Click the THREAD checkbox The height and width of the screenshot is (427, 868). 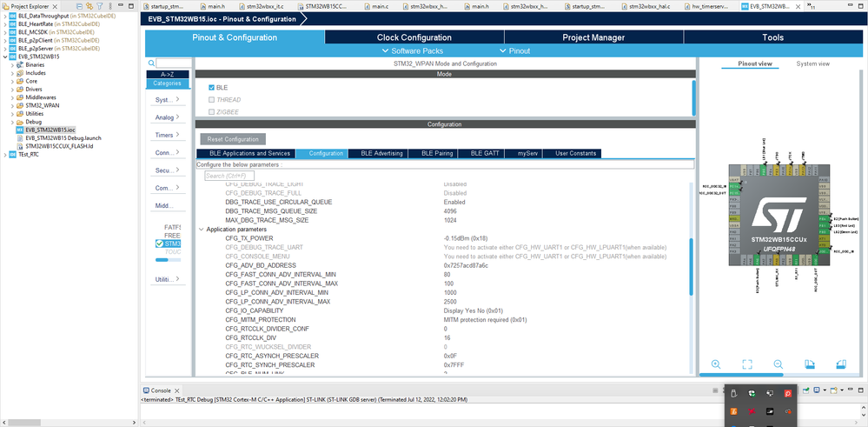point(211,100)
